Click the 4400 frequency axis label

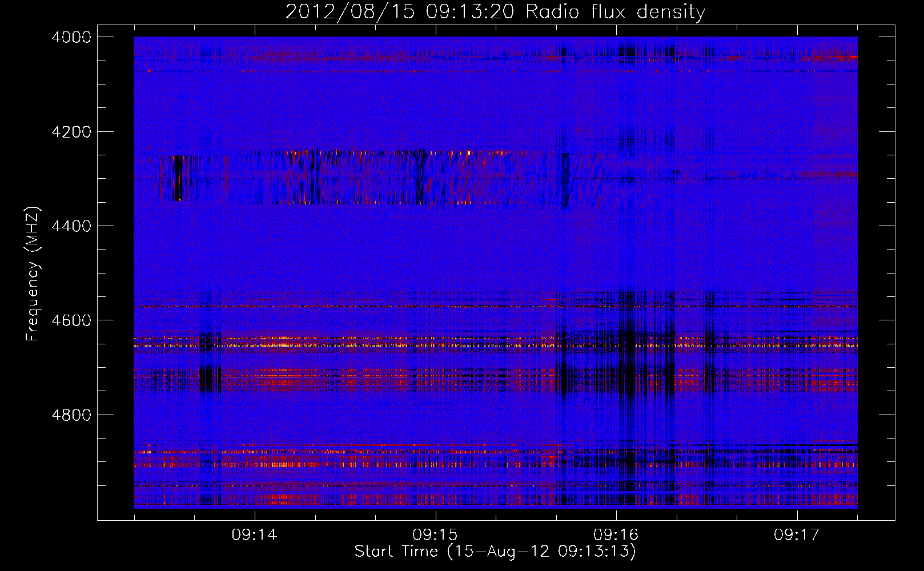click(x=71, y=226)
